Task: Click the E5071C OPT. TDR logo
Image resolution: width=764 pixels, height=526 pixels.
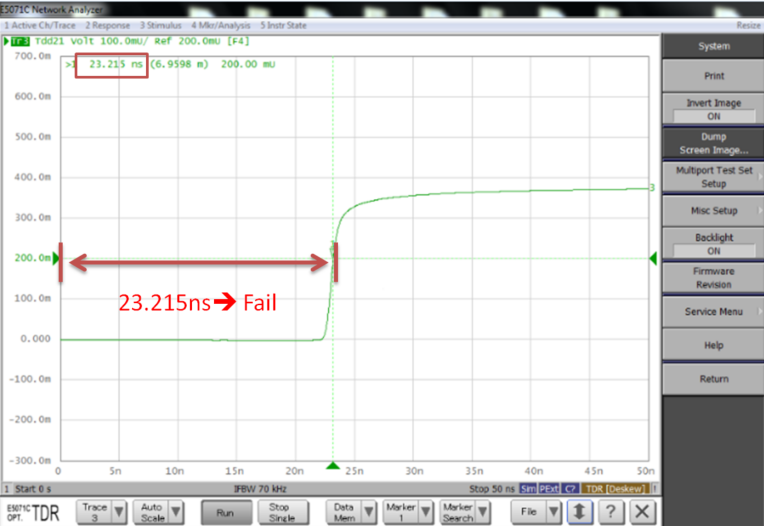Action: tap(33, 513)
